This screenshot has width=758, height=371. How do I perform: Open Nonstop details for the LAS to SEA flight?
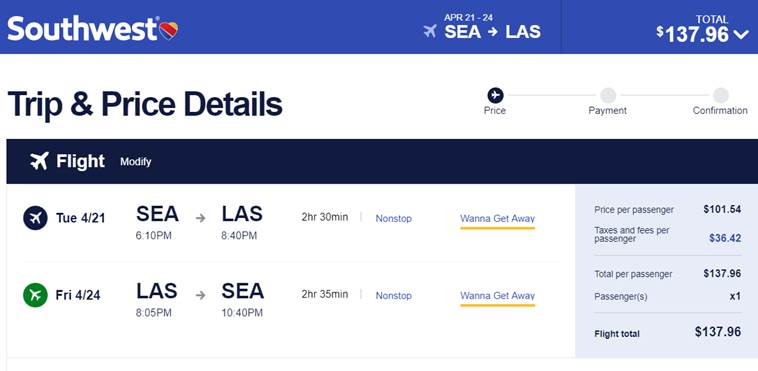tap(394, 296)
